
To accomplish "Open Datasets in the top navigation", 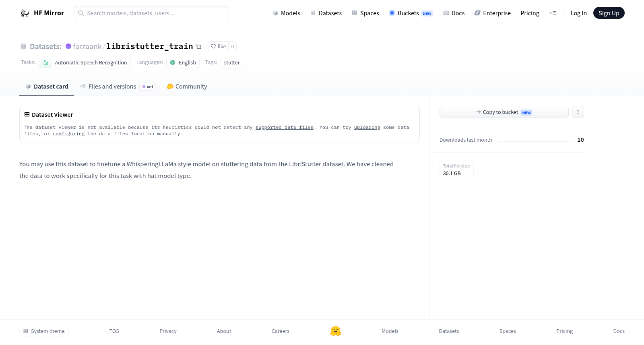I will click(x=326, y=13).
